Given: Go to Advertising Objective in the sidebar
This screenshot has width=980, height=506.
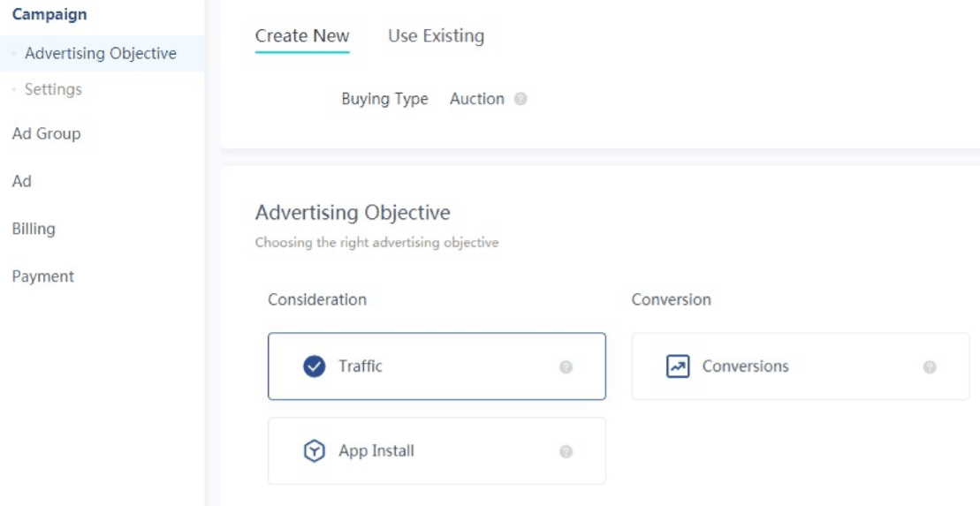Looking at the screenshot, I should [x=101, y=54].
